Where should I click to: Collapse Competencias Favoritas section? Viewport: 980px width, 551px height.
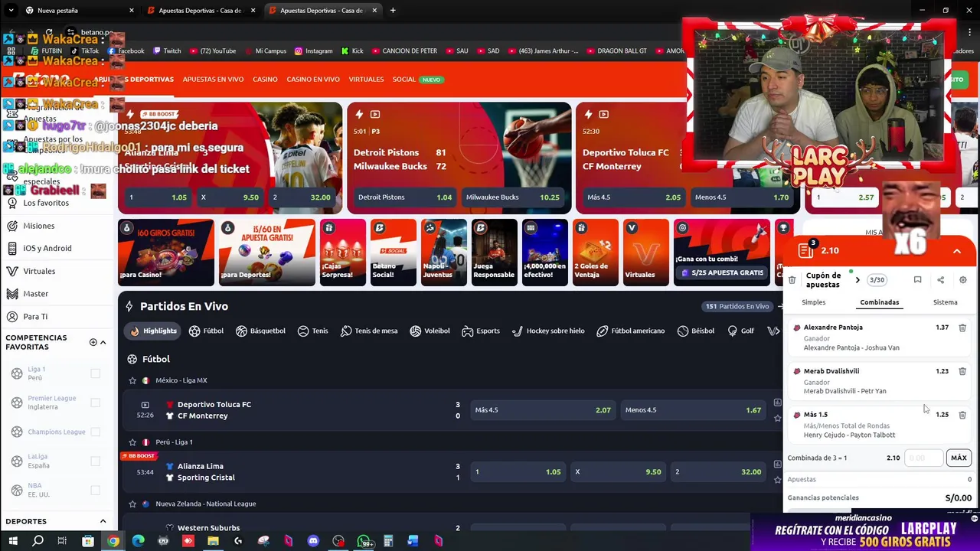pos(103,342)
